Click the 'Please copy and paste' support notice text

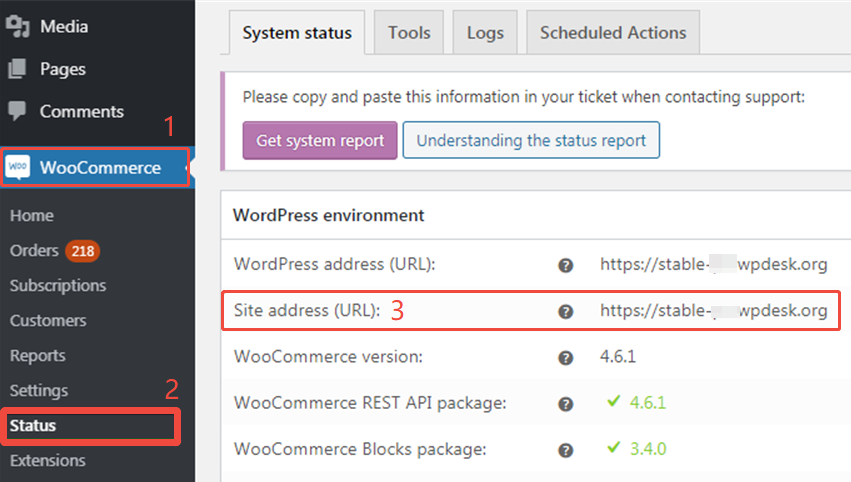[524, 97]
